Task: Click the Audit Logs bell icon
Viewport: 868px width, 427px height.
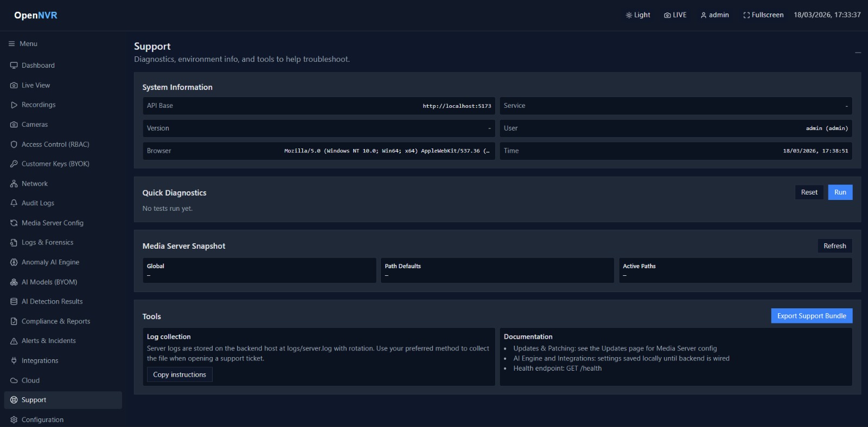Action: [x=14, y=203]
